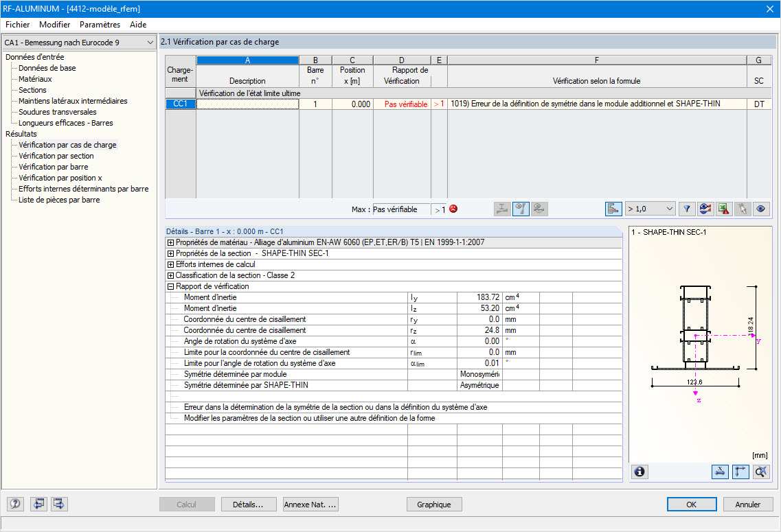Open the > 1,0 ratio filter dropdown

[650, 209]
